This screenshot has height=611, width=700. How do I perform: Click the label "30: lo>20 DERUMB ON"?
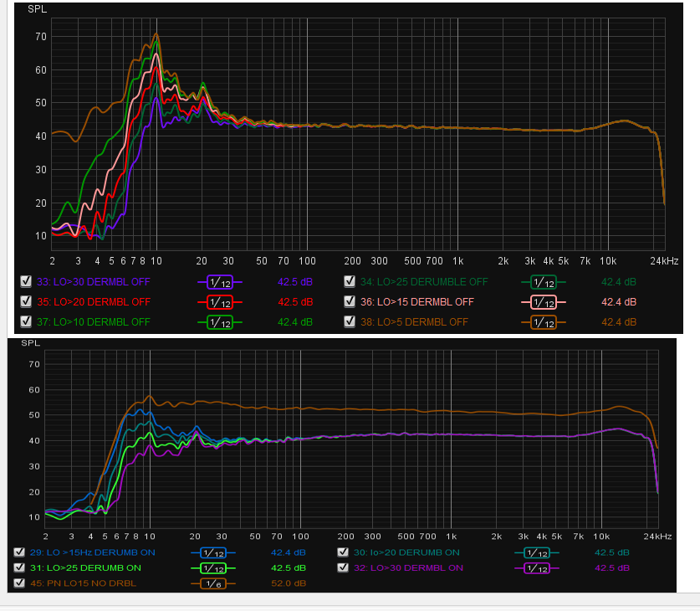[406, 552]
